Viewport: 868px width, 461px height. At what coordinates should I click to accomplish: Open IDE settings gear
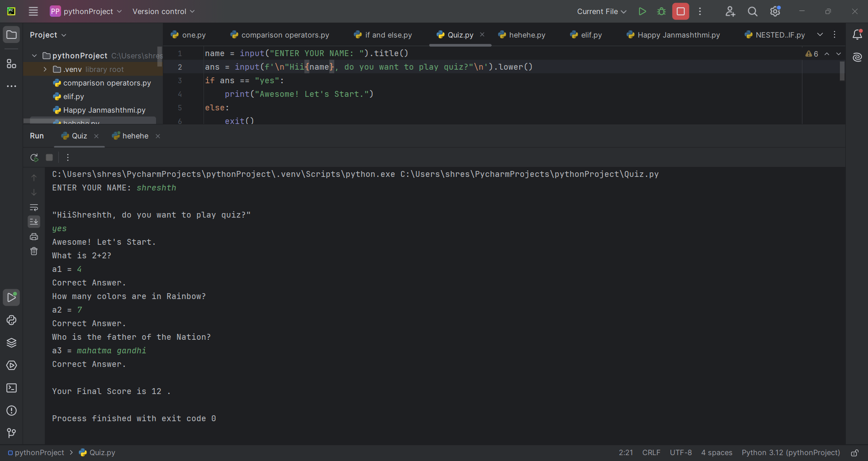tap(775, 11)
